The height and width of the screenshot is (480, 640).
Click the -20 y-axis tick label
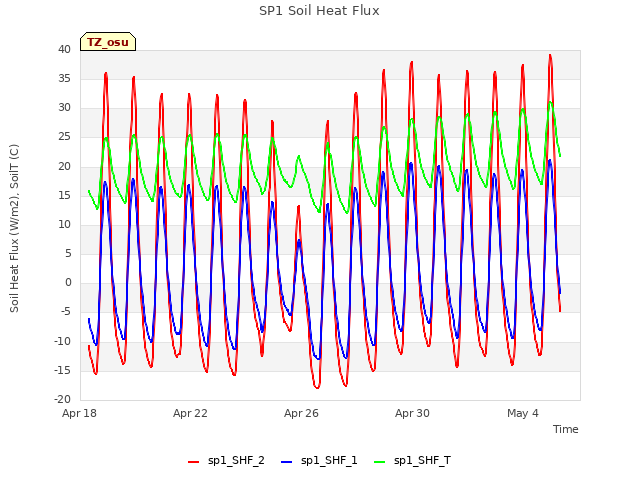click(63, 400)
